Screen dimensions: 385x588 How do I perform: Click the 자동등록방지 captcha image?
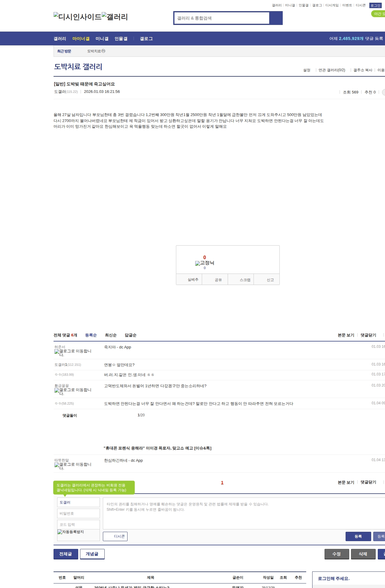pyautogui.click(x=71, y=532)
